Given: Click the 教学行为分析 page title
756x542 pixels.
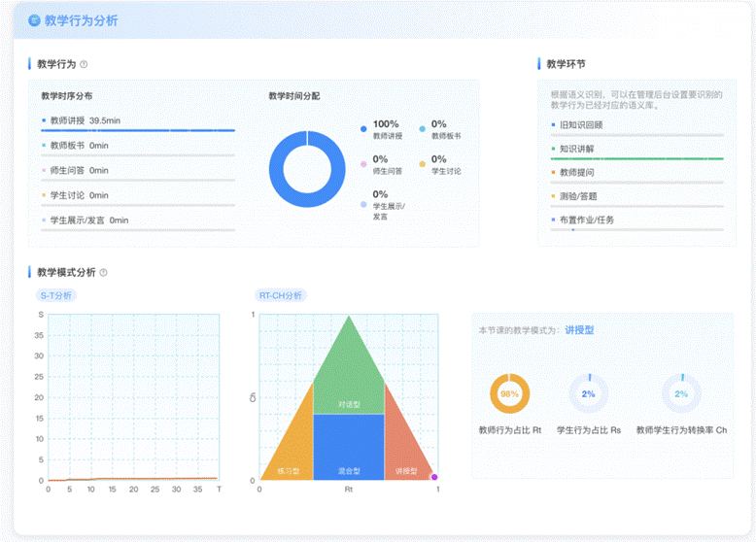Looking at the screenshot, I should tap(81, 20).
